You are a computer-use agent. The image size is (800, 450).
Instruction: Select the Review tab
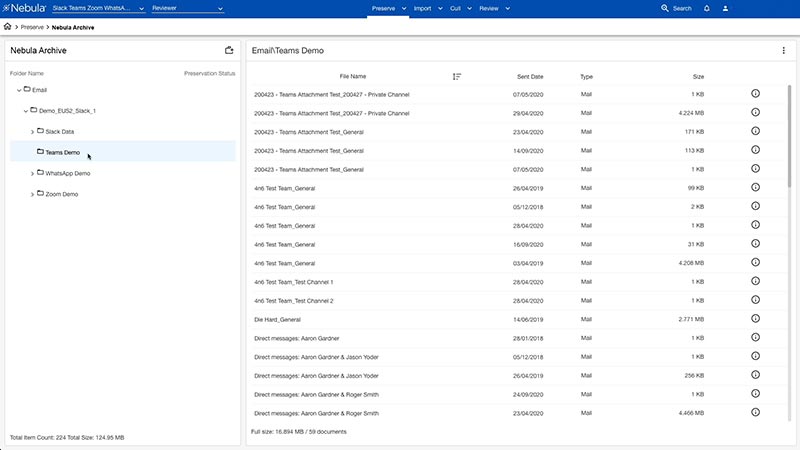[489, 9]
